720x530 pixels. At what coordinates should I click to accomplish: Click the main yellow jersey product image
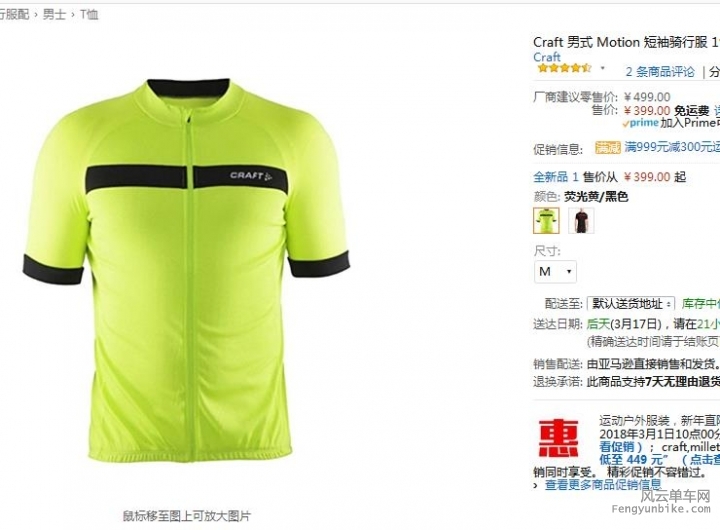click(x=186, y=271)
